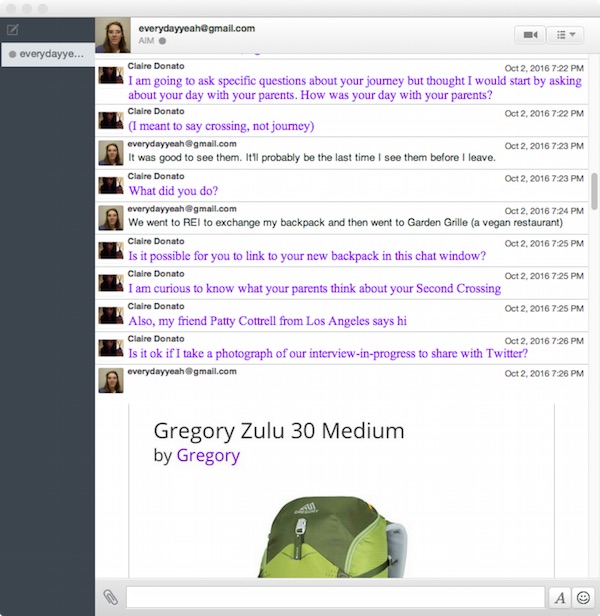Click the sender name above "What did you do?"
Screen dimensions: 600x616
[156, 176]
